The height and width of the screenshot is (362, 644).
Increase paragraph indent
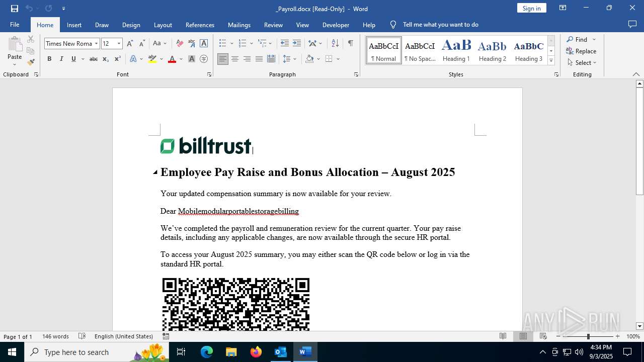pyautogui.click(x=297, y=44)
